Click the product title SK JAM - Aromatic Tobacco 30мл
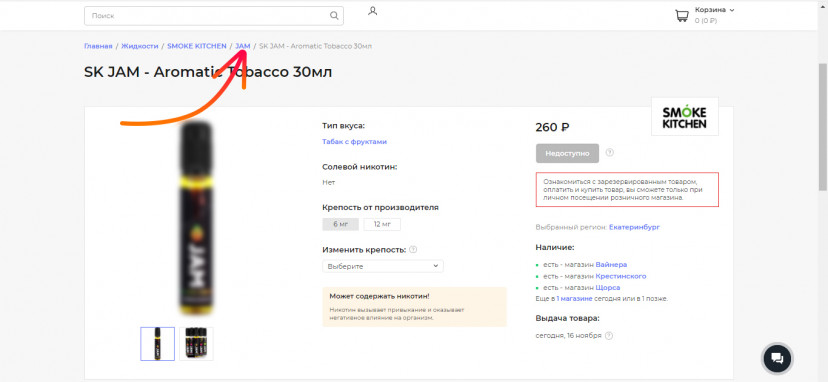The height and width of the screenshot is (382, 828). tap(208, 72)
